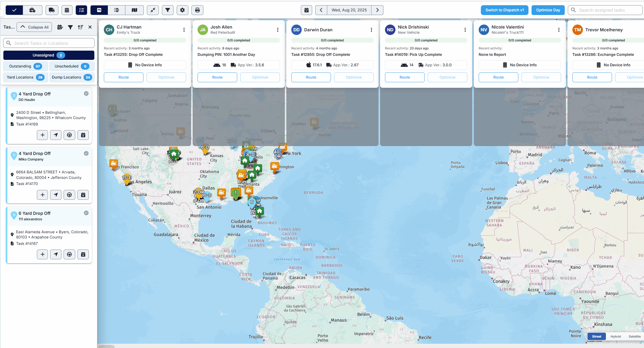Open Nick Drishinski's three-dot menu

coord(465,30)
